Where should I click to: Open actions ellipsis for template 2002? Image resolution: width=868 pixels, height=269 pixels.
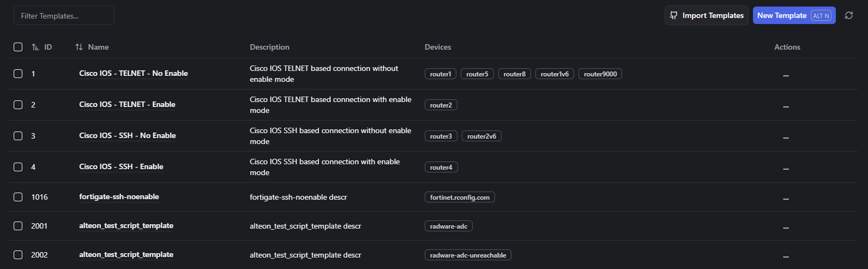[x=786, y=256]
